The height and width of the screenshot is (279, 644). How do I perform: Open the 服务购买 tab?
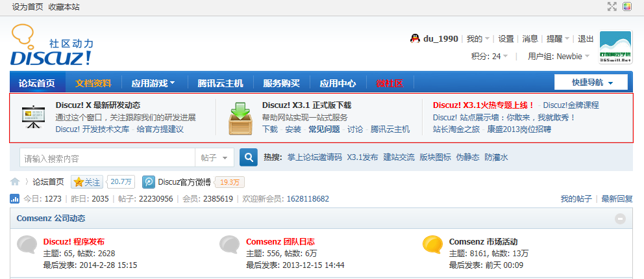tap(281, 83)
